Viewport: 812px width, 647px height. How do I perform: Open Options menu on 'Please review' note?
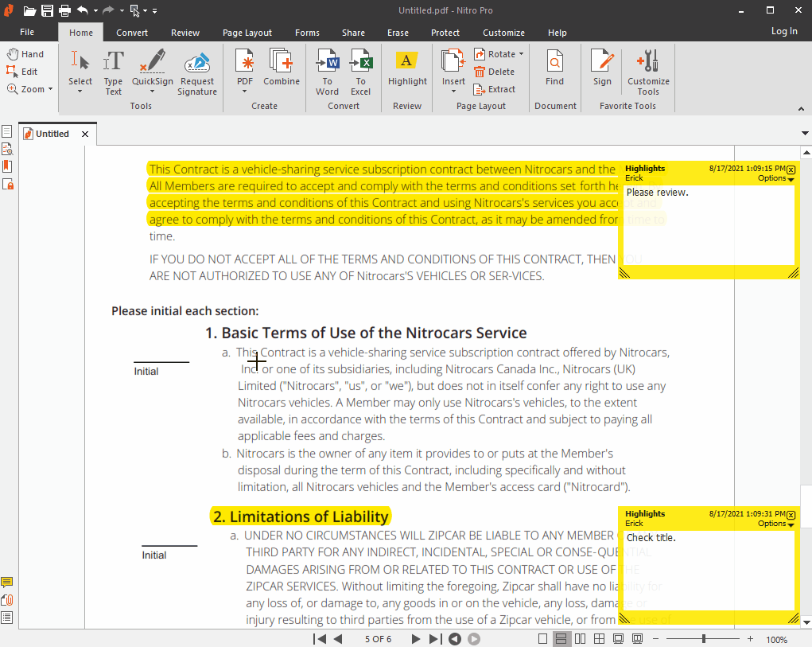(775, 178)
